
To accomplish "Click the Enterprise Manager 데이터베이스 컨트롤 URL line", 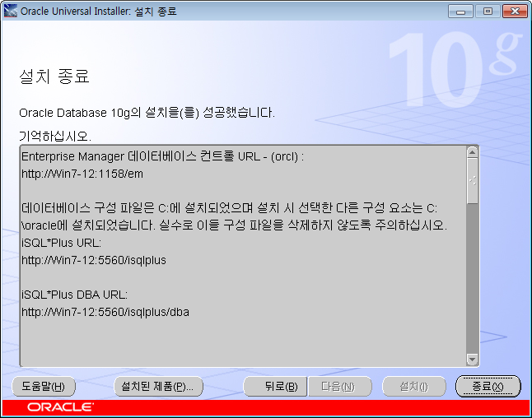I will coord(162,156).
